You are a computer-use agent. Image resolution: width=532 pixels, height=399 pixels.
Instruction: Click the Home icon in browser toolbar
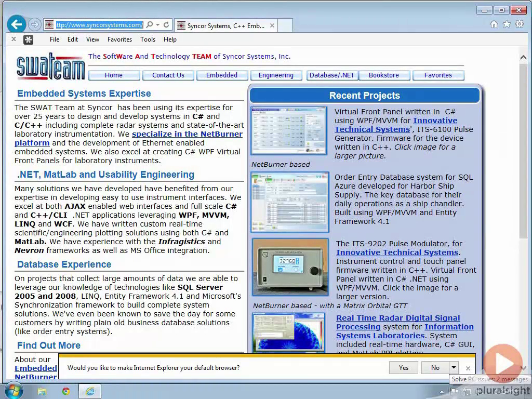click(x=494, y=24)
